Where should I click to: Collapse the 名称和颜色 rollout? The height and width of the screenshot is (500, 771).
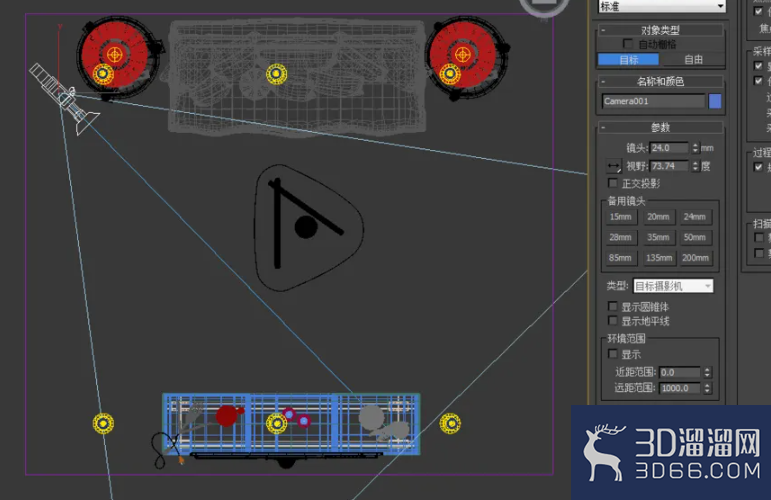pos(660,82)
